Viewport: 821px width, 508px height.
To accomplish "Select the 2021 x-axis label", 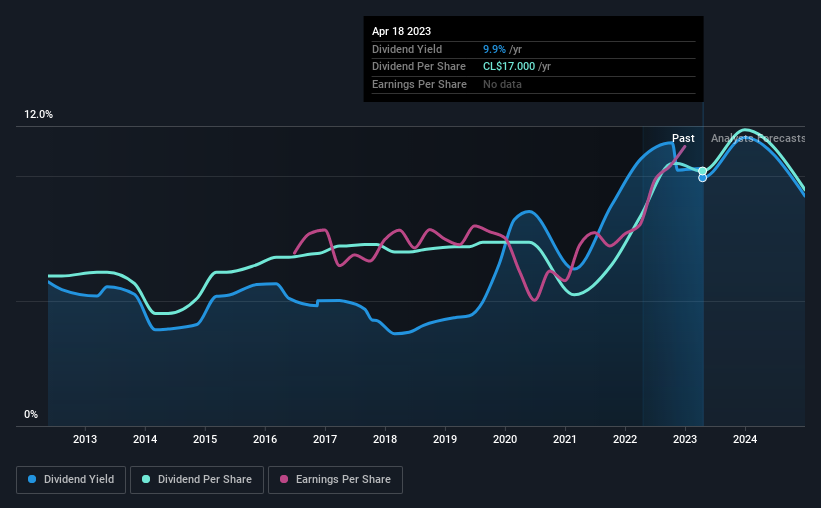I will click(x=565, y=439).
